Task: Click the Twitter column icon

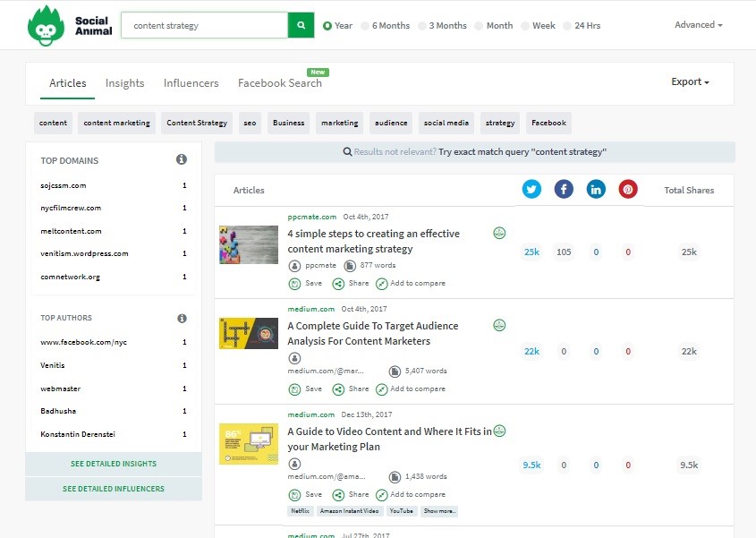Action: pyautogui.click(x=531, y=189)
